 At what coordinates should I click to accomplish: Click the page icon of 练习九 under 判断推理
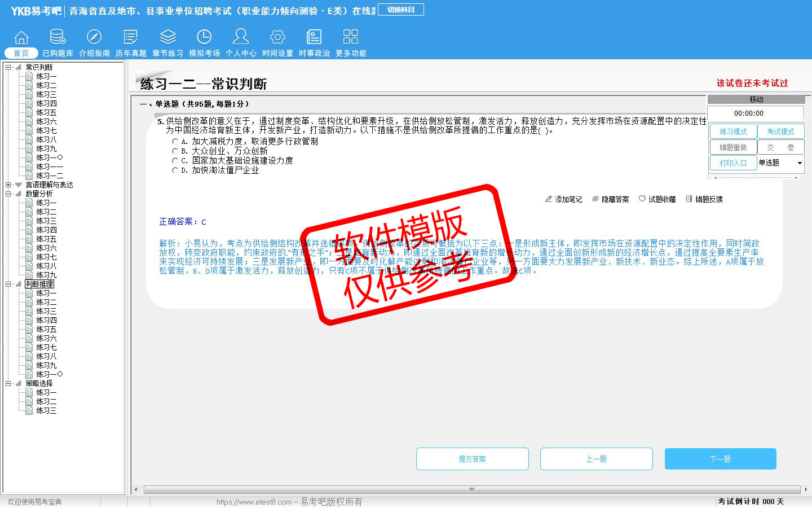[x=29, y=365]
